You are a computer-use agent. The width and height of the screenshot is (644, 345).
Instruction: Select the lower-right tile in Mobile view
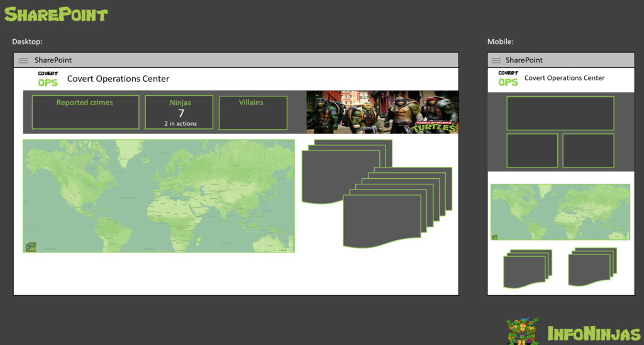[x=588, y=150]
